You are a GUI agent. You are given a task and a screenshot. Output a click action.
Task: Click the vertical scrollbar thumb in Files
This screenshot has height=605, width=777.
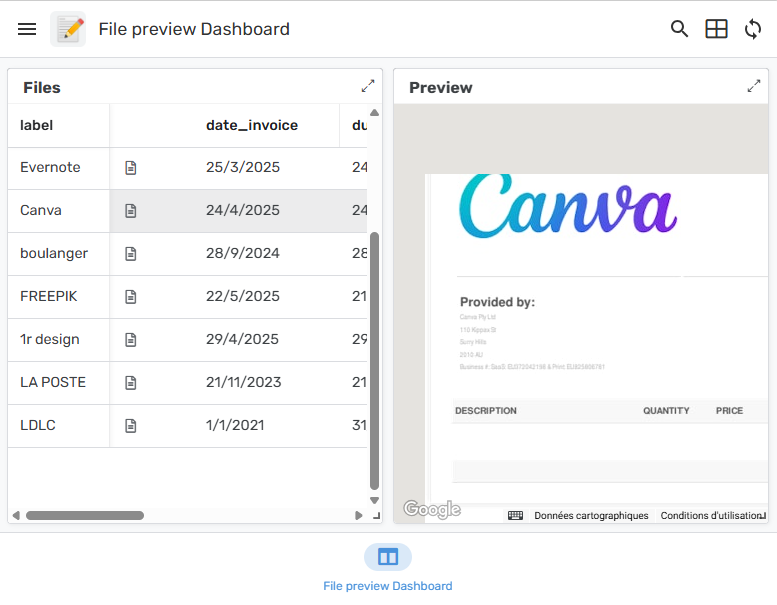[375, 361]
